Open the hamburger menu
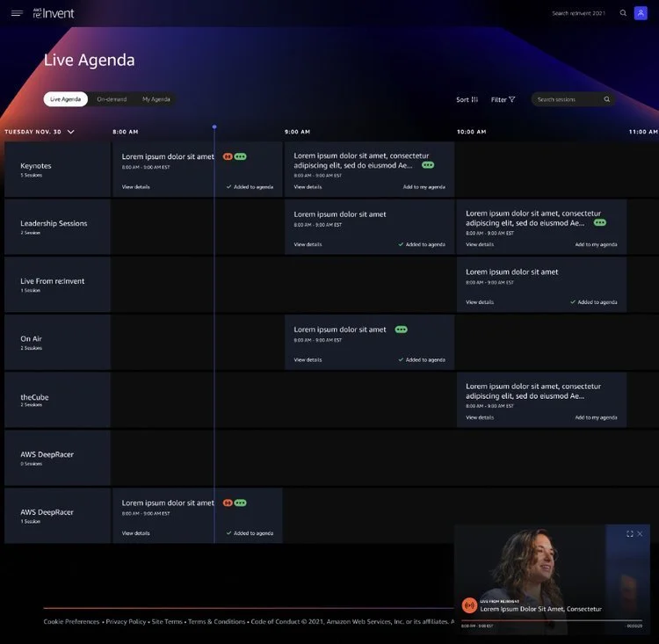Viewport: 659px width, 644px height. tap(17, 13)
